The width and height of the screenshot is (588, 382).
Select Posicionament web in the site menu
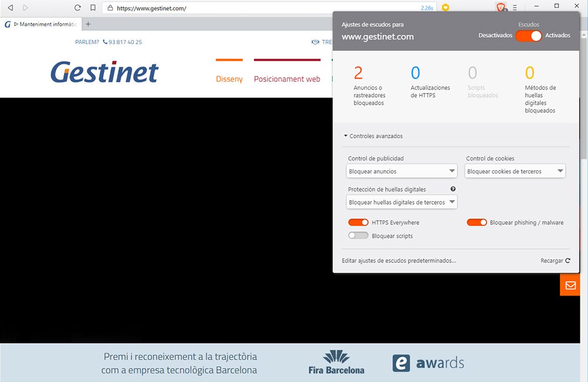coord(287,78)
